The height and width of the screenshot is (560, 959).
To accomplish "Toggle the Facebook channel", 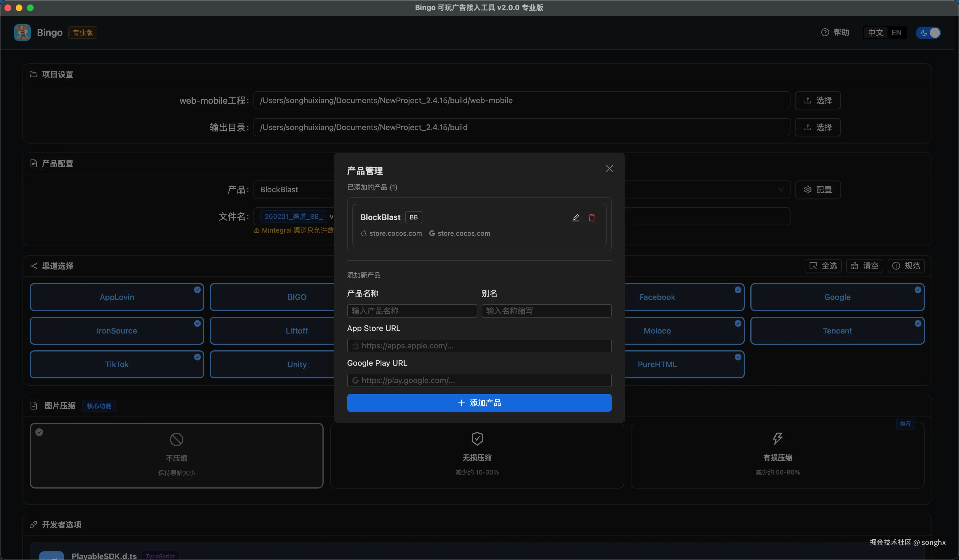I will (x=685, y=297).
